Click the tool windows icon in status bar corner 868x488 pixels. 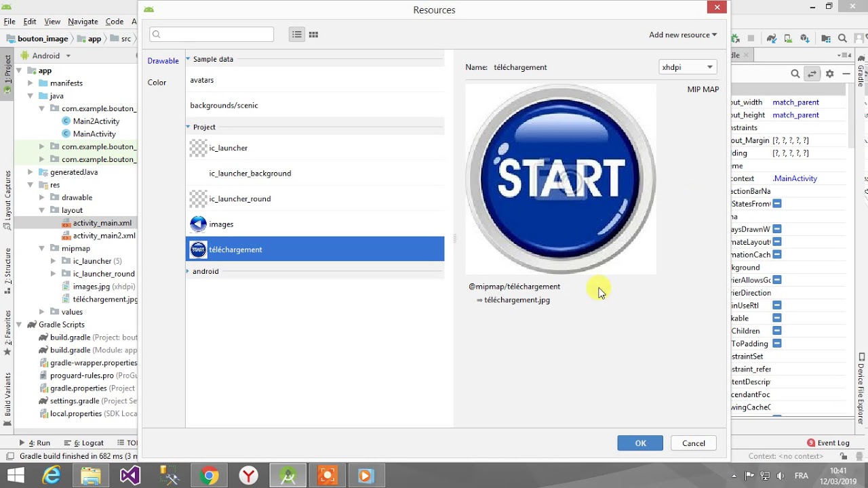(x=9, y=456)
